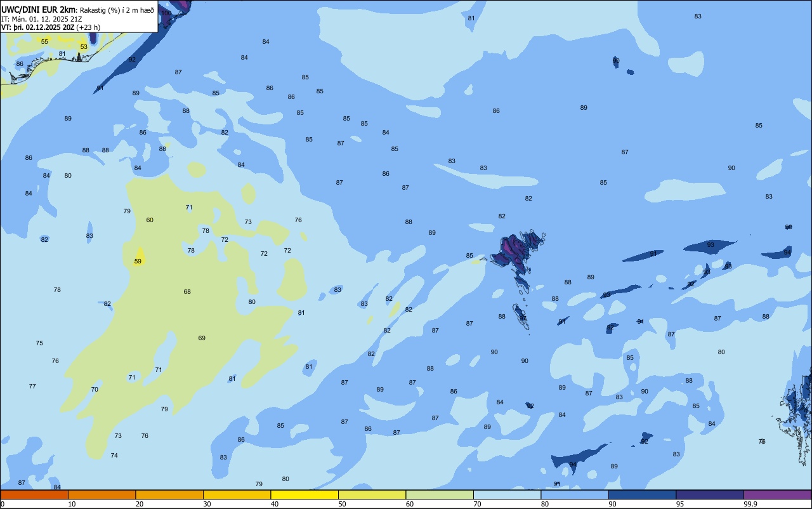The image size is (812, 509).
Task: Select the 'IT: Mán. 01. 12. 2025 21Z' line
Action: point(41,18)
